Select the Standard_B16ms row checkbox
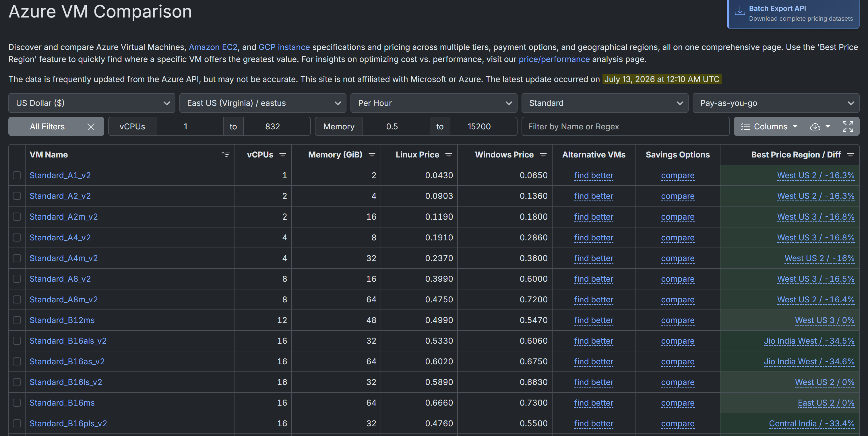The height and width of the screenshot is (436, 868). (17, 403)
